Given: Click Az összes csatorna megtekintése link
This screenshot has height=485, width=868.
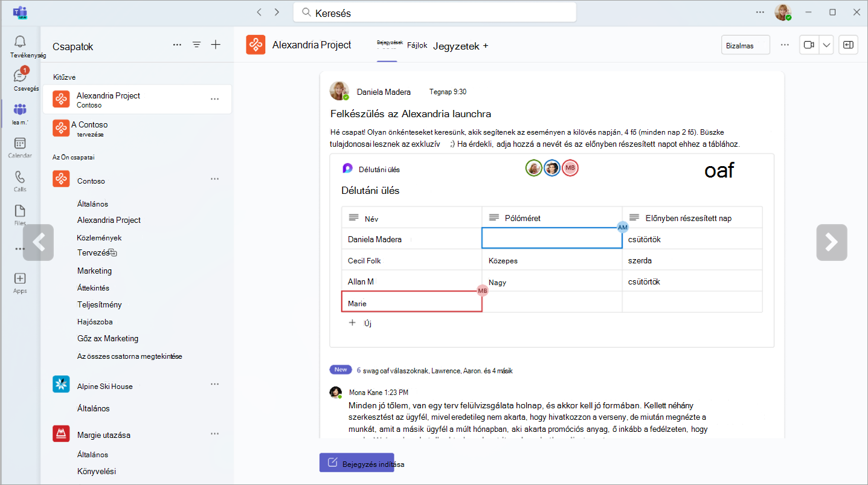Looking at the screenshot, I should (129, 356).
